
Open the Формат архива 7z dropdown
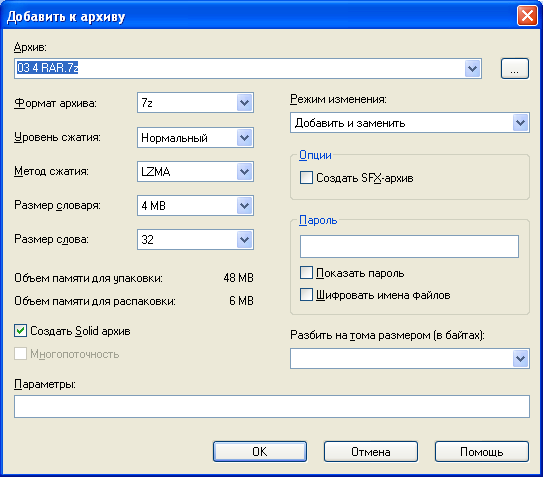tap(195, 103)
